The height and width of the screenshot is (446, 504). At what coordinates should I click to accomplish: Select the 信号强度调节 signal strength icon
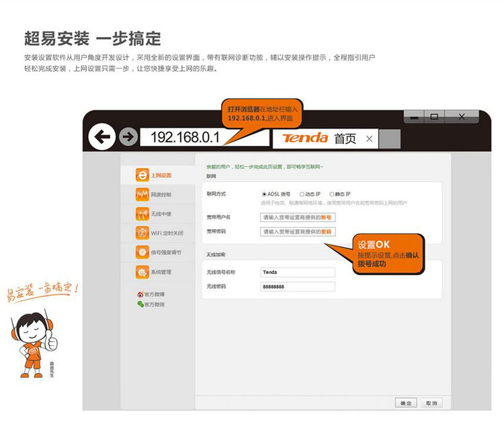(142, 252)
